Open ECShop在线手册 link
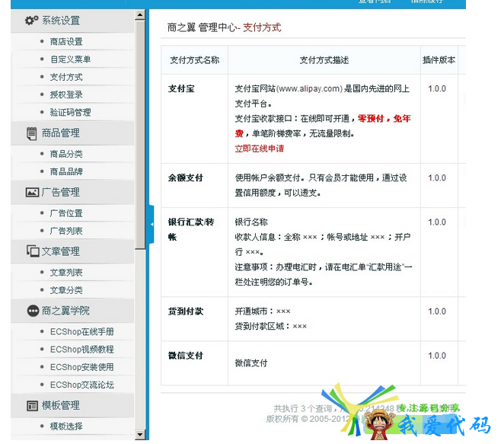 tap(82, 331)
